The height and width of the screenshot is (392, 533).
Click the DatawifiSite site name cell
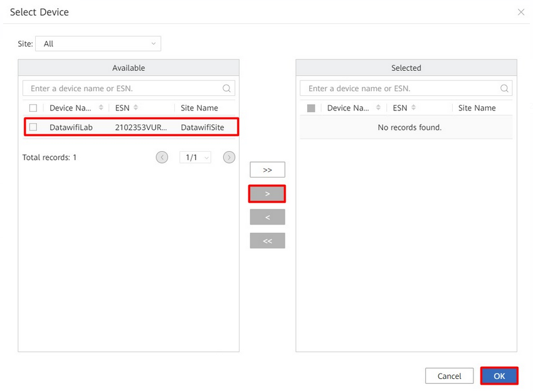203,127
